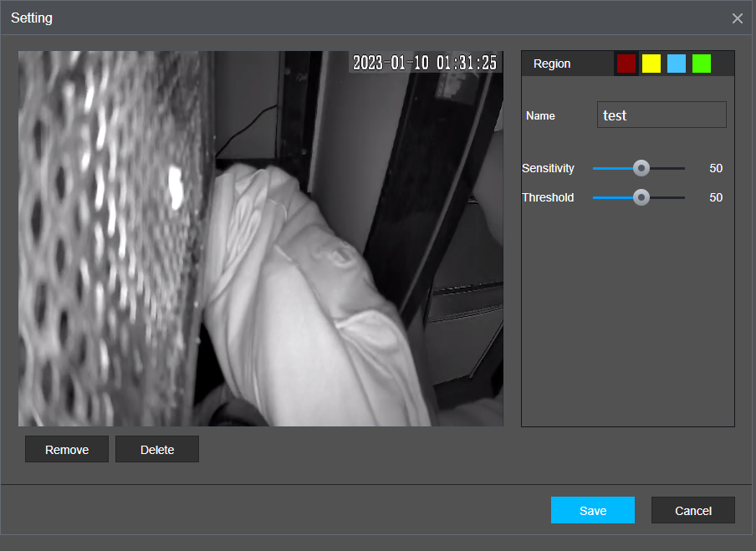
Task: Click the timestamp 2023-01-10 01:31:25 overlay
Action: point(425,63)
